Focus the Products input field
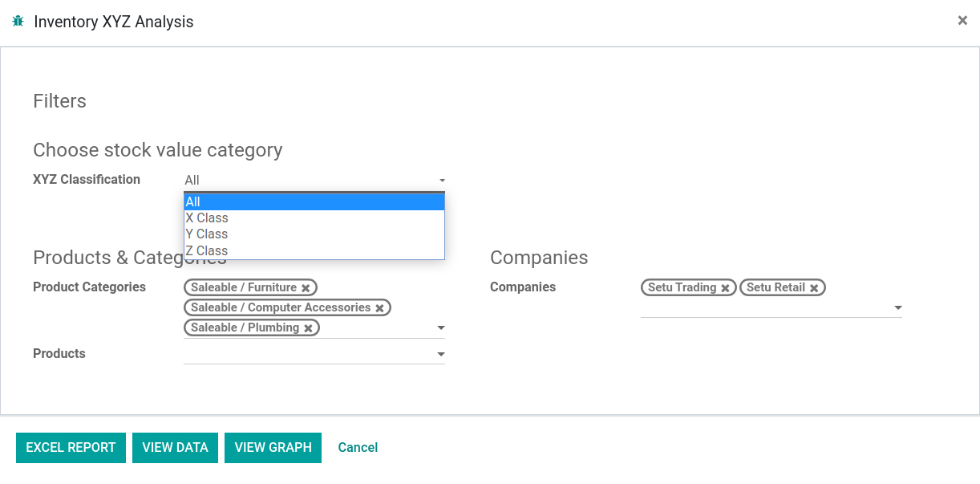This screenshot has width=980, height=484. pos(308,354)
